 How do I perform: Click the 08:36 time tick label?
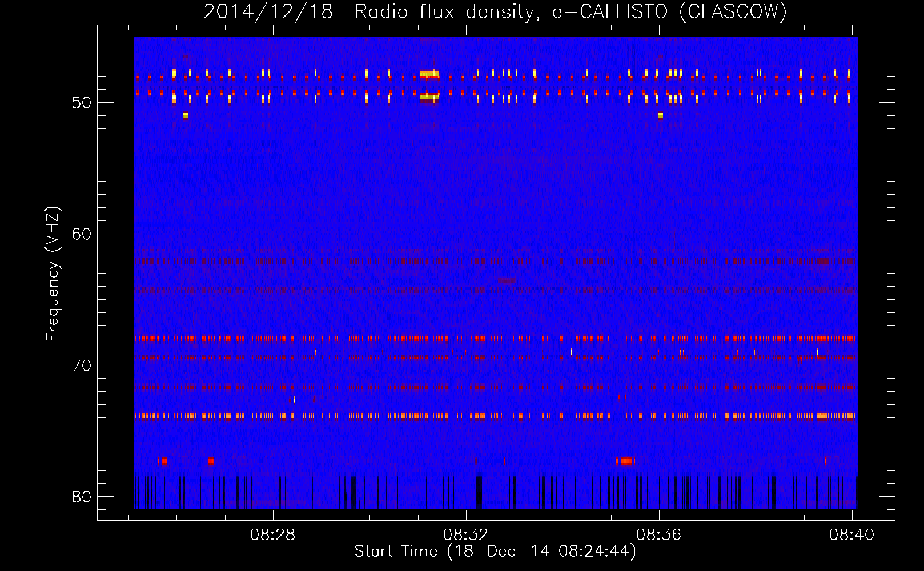click(x=659, y=534)
